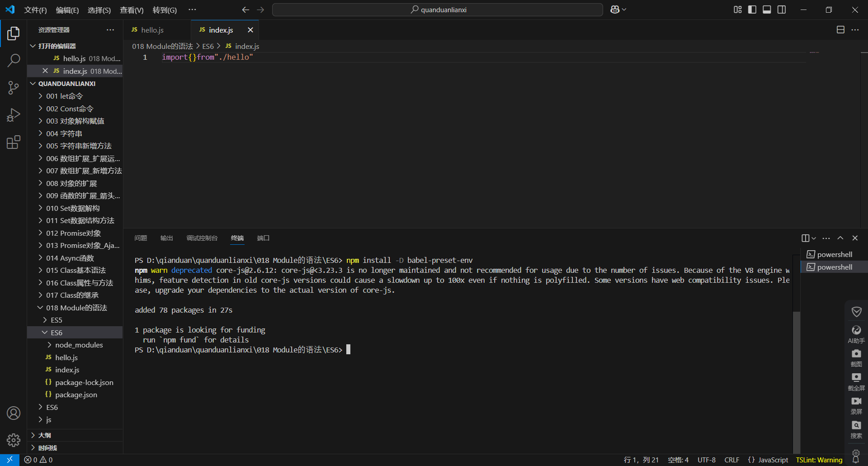Open the Copilot chat icon
The height and width of the screenshot is (466, 868).
[x=615, y=10]
